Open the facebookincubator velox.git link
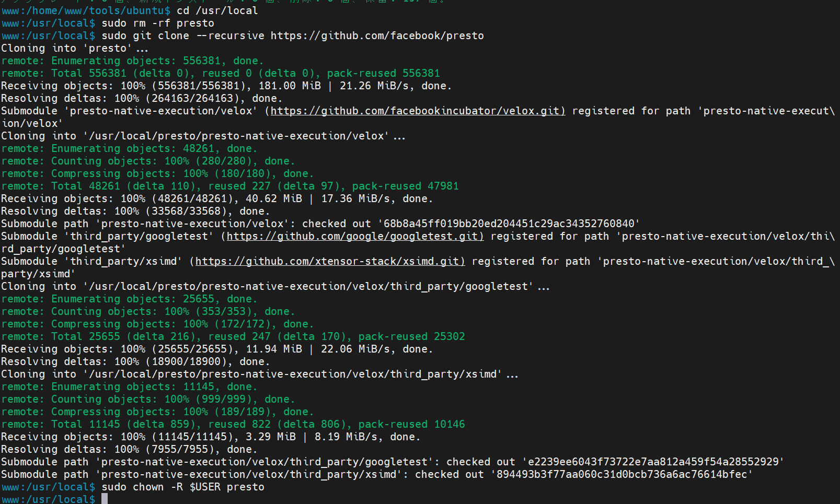 pyautogui.click(x=418, y=111)
